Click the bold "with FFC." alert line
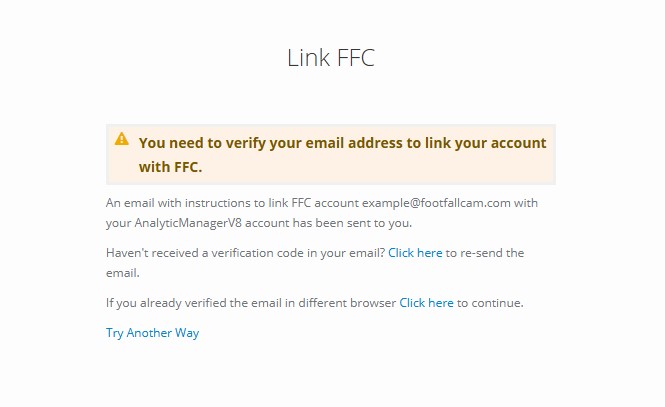Image resolution: width=665 pixels, height=407 pixels. click(170, 166)
